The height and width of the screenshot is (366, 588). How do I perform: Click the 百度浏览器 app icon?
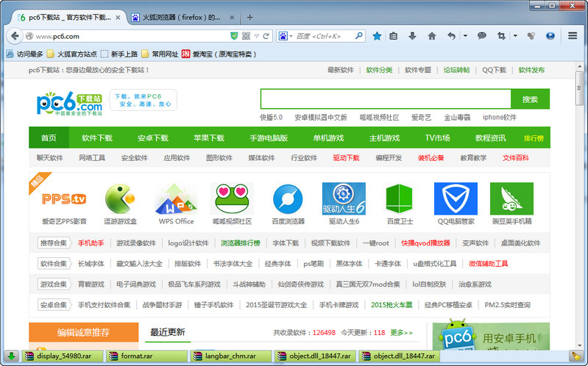(x=288, y=200)
